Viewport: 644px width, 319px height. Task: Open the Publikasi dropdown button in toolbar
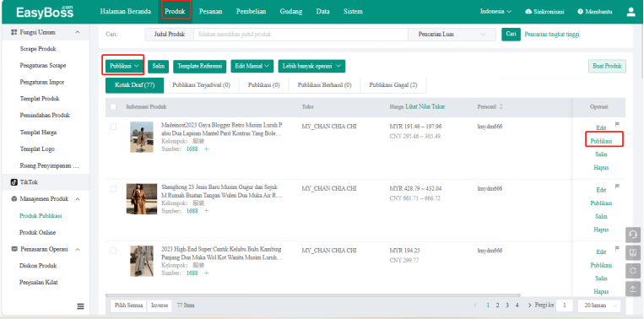124,66
